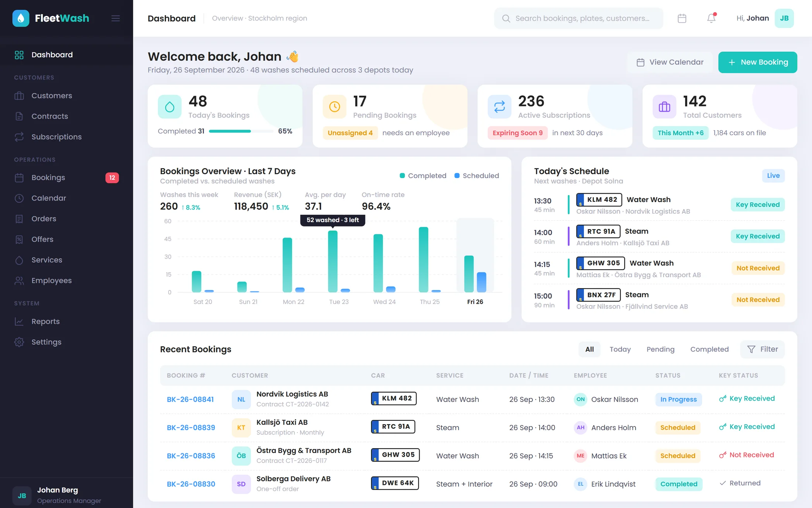
Task: Click the JB user avatar in header
Action: (x=784, y=18)
